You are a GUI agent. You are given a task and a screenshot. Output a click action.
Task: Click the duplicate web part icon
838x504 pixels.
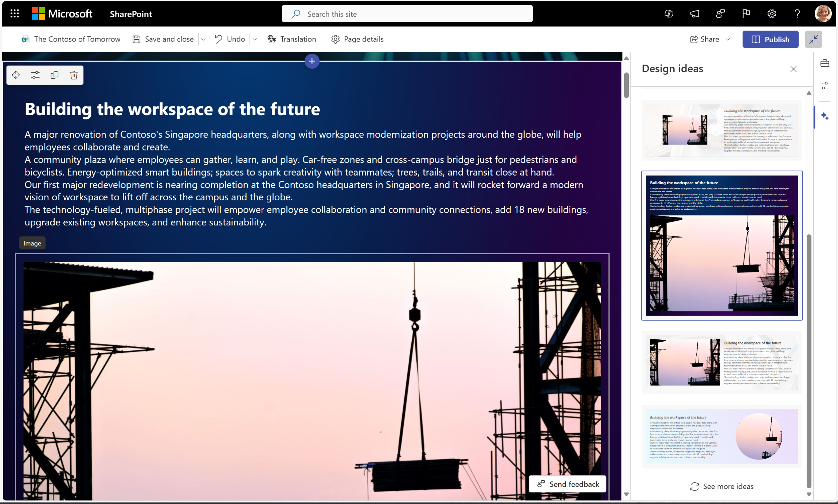point(55,75)
